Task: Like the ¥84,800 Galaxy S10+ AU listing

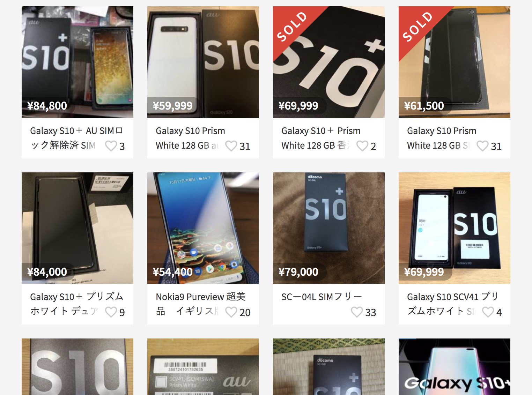Action: (111, 146)
